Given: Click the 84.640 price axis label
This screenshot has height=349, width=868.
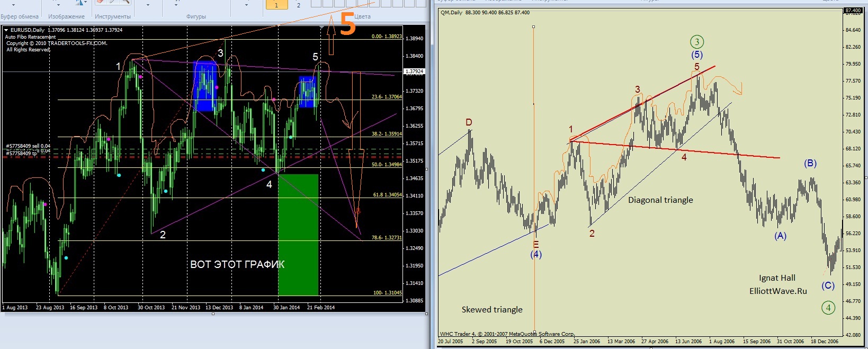Looking at the screenshot, I should (x=853, y=30).
